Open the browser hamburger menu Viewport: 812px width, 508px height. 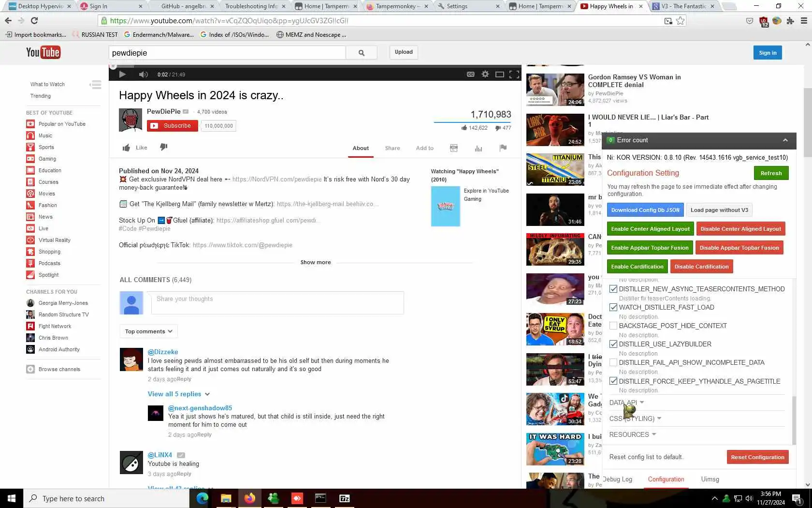pos(804,21)
